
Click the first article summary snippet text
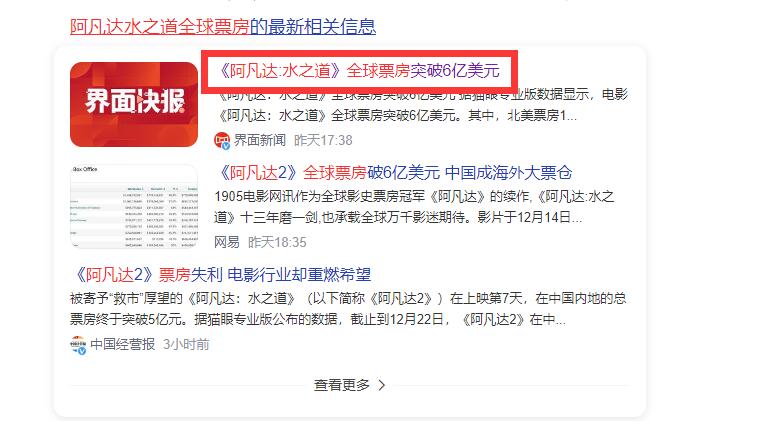[x=422, y=105]
